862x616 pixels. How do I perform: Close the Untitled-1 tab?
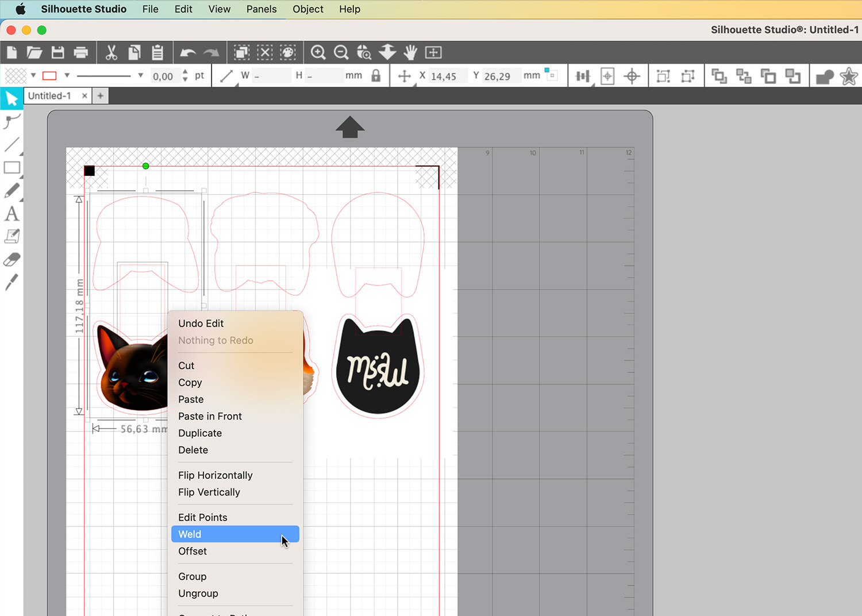click(84, 96)
